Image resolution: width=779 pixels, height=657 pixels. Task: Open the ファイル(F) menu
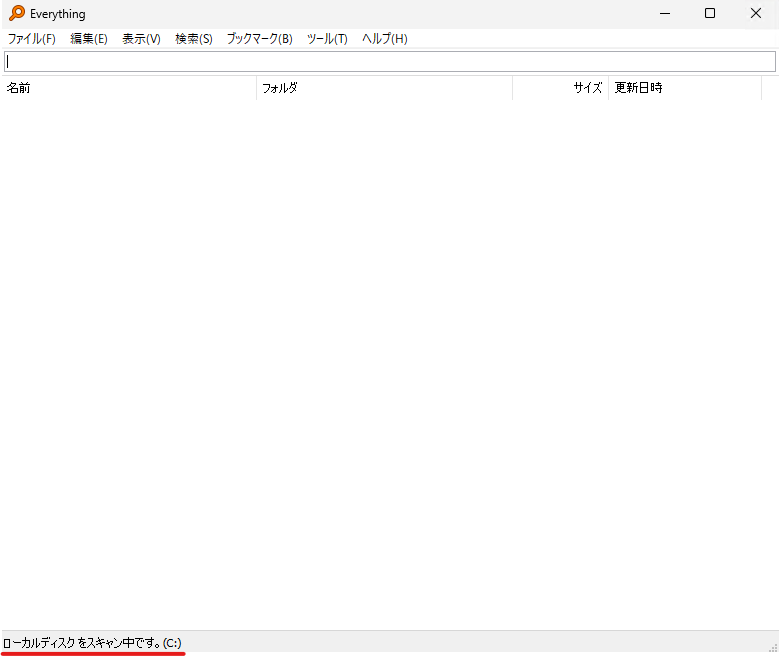click(31, 39)
